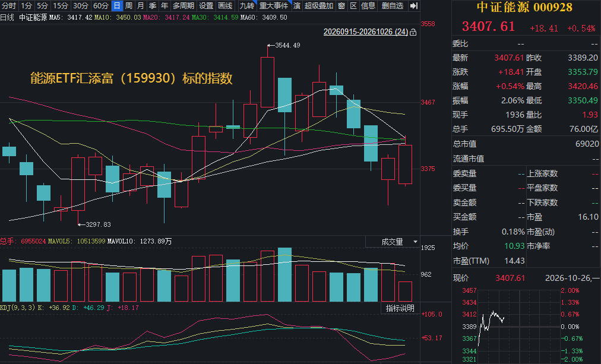This screenshot has width=601, height=364.
Task: Click the 演 toolbar button
Action: click(297, 6)
